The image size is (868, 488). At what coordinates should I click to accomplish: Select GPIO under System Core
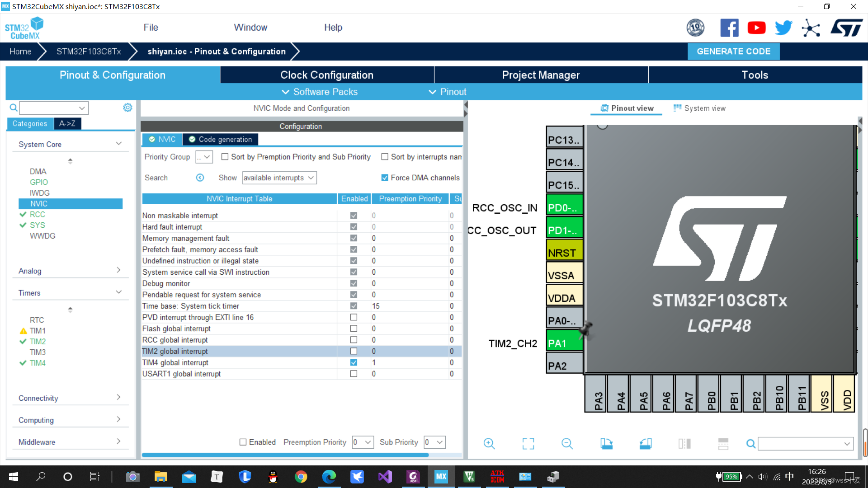point(39,182)
